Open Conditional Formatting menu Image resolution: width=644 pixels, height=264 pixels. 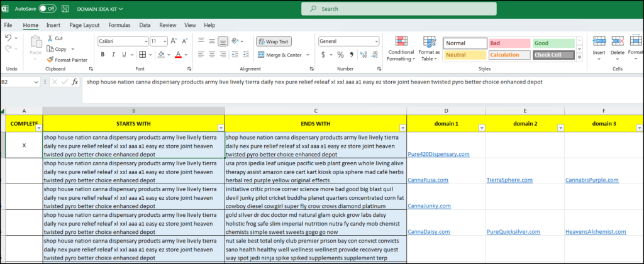point(401,48)
